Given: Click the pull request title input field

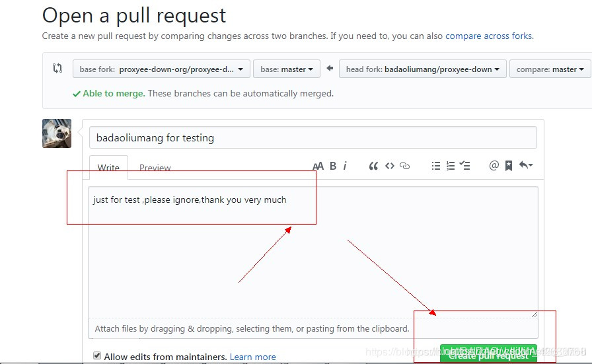Looking at the screenshot, I should pyautogui.click(x=313, y=137).
